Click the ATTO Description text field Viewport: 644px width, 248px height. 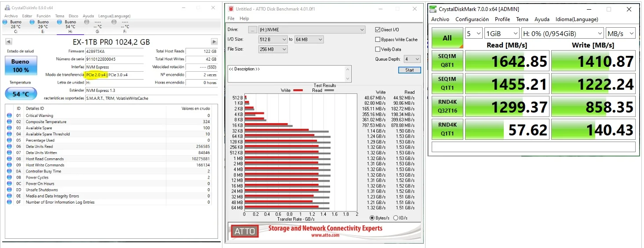pos(289,73)
